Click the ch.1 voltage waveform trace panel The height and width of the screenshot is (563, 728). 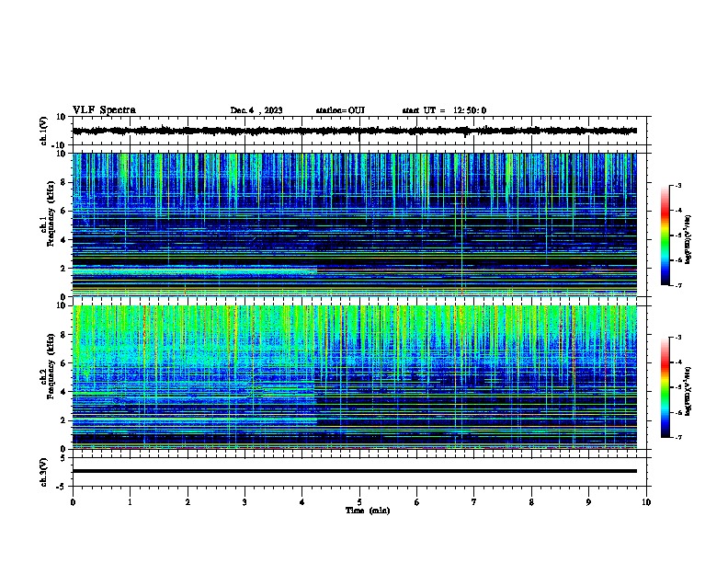click(x=359, y=131)
